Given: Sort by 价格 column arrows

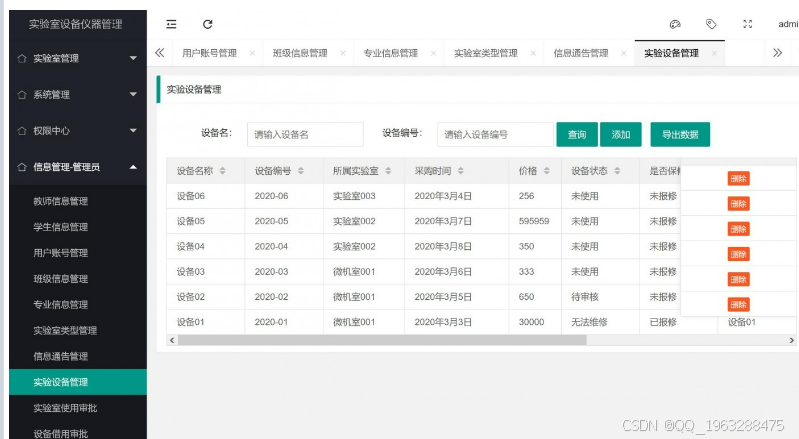Looking at the screenshot, I should (547, 171).
